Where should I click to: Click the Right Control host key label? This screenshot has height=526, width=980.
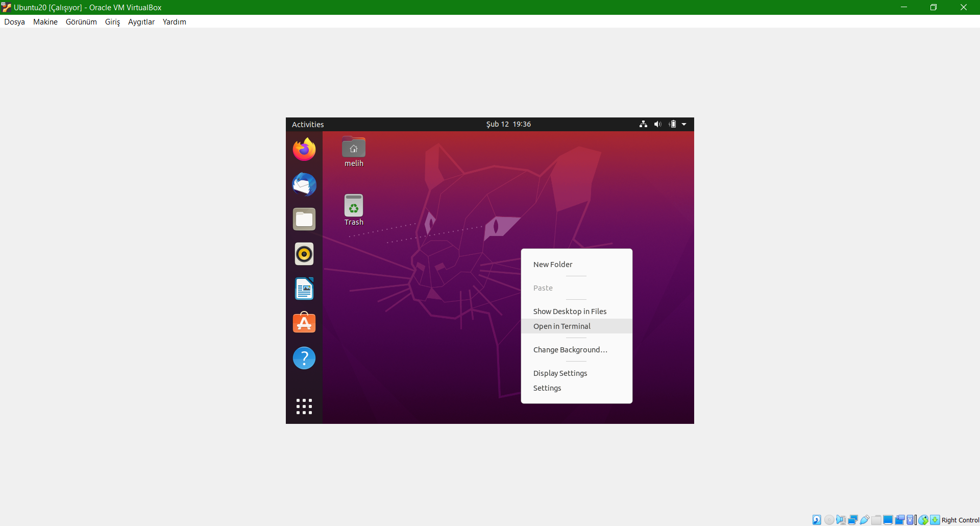(960, 520)
